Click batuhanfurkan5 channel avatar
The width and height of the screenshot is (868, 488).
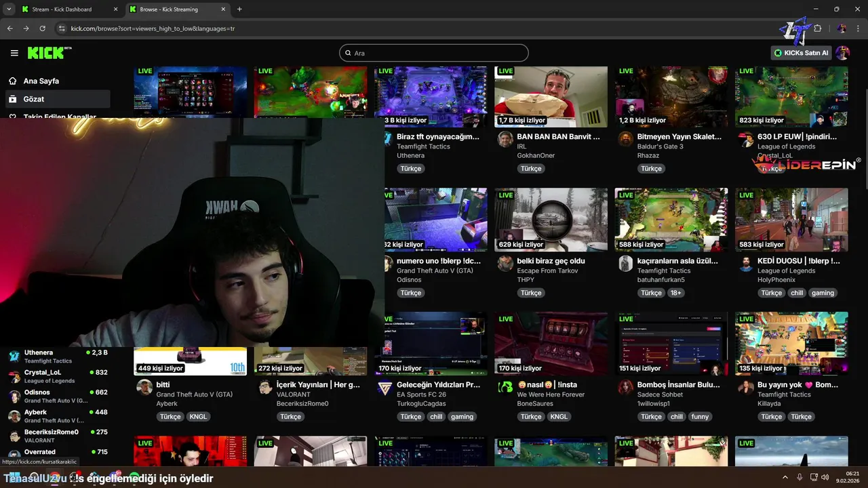coord(625,264)
